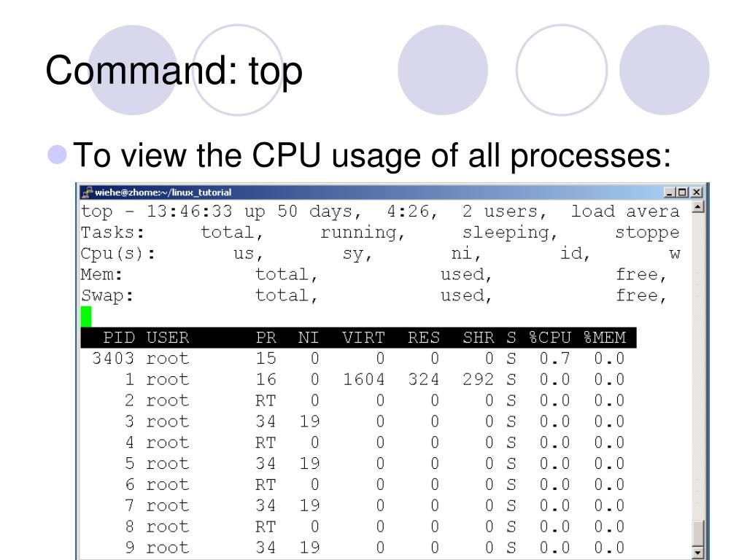Close the wiehe@zhome terminal window

point(697,192)
